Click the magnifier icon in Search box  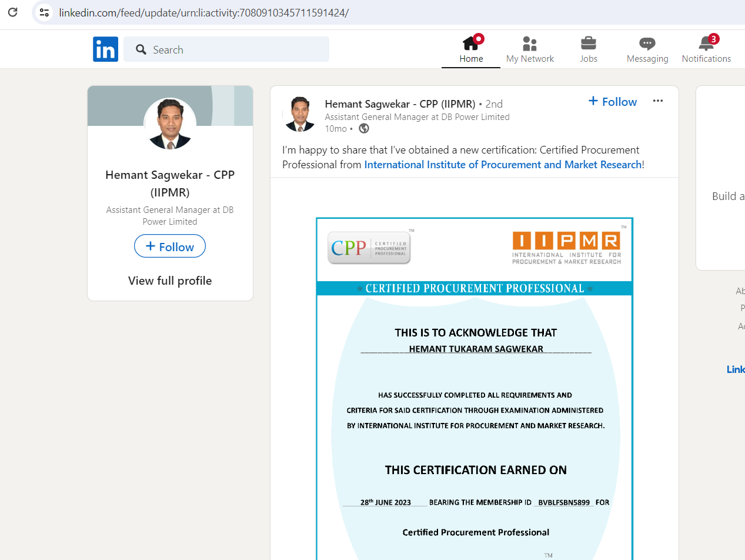pyautogui.click(x=141, y=49)
